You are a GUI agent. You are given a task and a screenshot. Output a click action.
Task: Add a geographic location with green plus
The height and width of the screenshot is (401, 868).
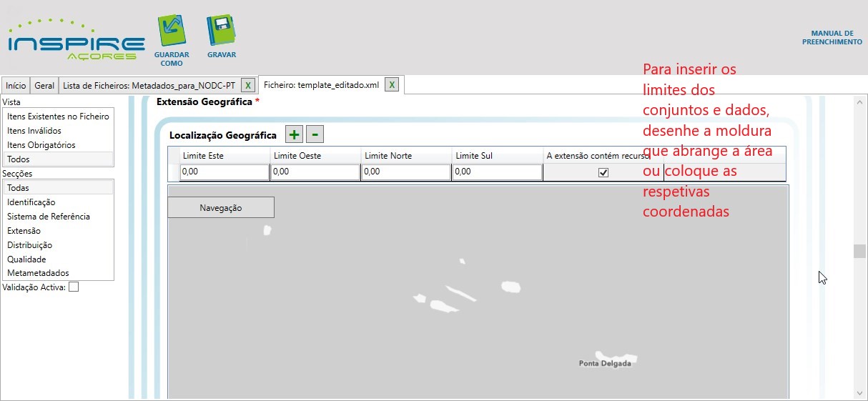(x=294, y=134)
